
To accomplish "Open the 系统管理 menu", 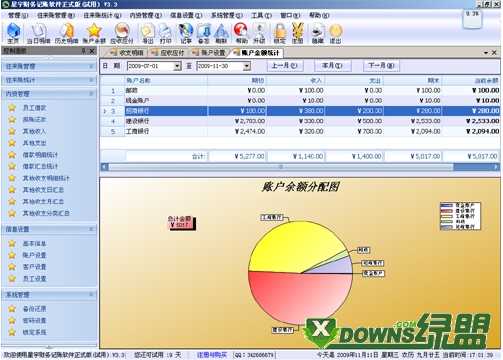I will 227,15.
